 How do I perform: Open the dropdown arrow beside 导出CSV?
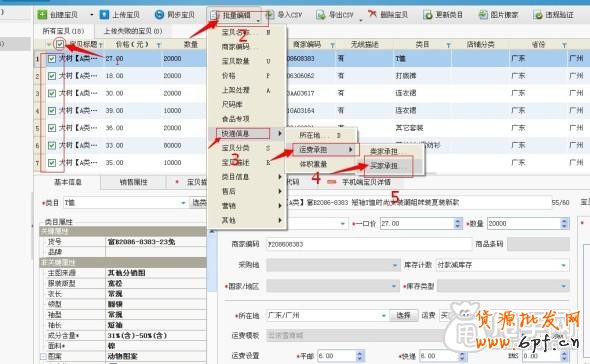tap(361, 20)
